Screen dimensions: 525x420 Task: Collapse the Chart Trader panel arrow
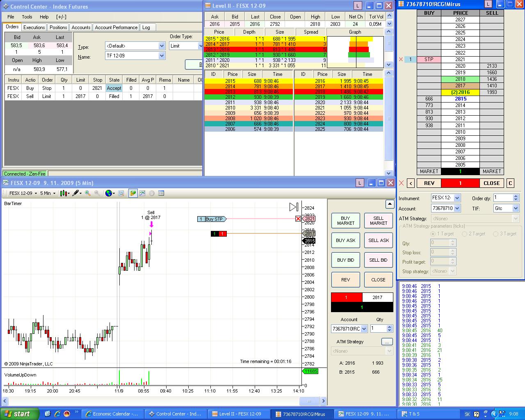tap(390, 204)
